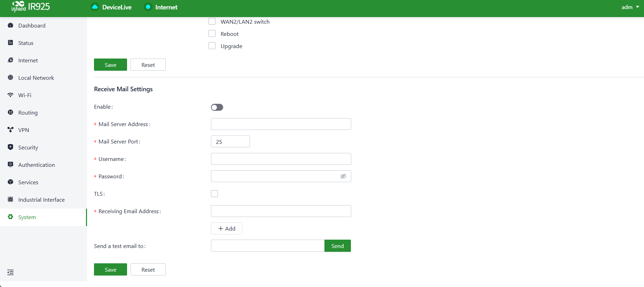Open the Dashboard menu item
The width and height of the screenshot is (644, 287).
(44, 25)
